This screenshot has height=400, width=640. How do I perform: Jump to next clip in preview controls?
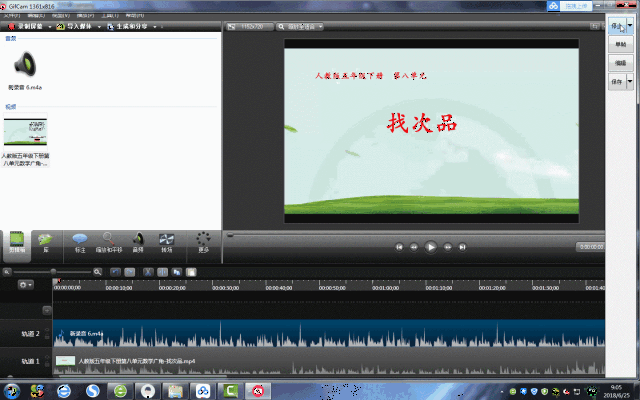pyautogui.click(x=463, y=246)
